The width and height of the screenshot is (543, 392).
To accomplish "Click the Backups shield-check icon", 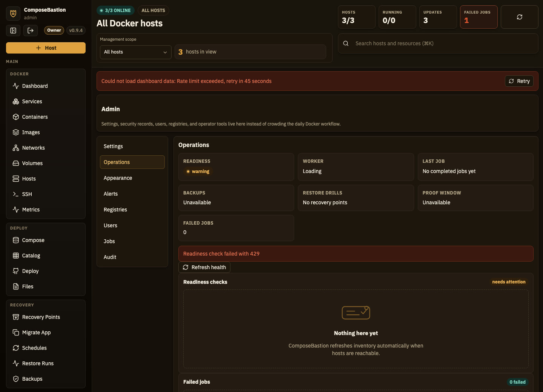I will (16, 379).
